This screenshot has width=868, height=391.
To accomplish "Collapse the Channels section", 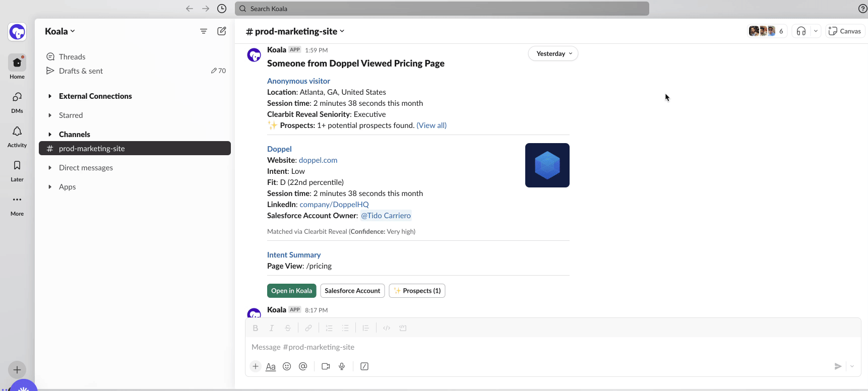I will pyautogui.click(x=50, y=135).
